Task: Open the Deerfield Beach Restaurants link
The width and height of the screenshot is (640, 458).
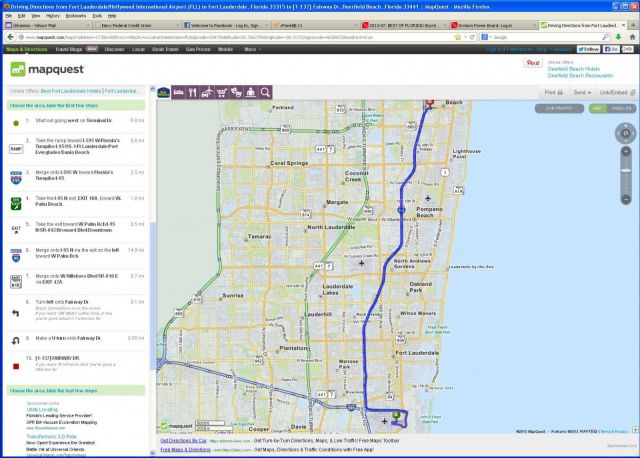Action: pyautogui.click(x=580, y=76)
